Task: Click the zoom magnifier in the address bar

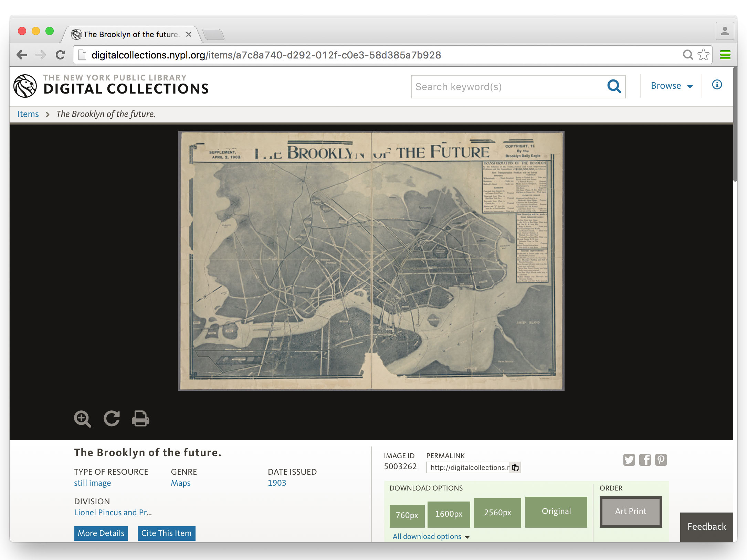Action: click(688, 55)
